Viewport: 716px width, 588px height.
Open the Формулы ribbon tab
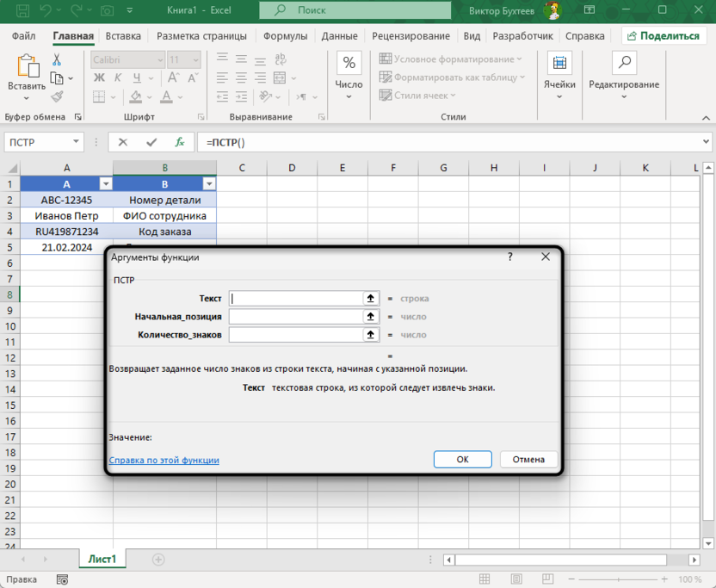coord(285,36)
